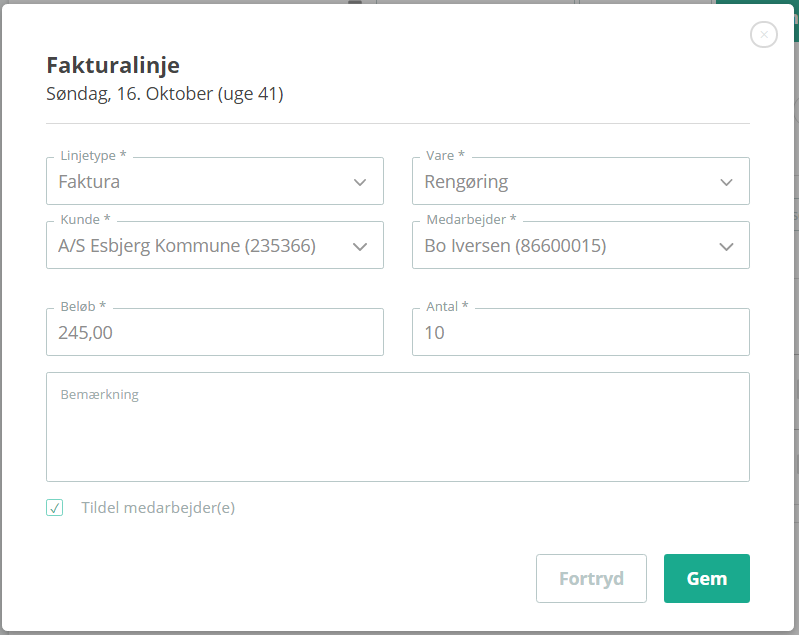Click the Rengøring value text in Vare

[466, 182]
